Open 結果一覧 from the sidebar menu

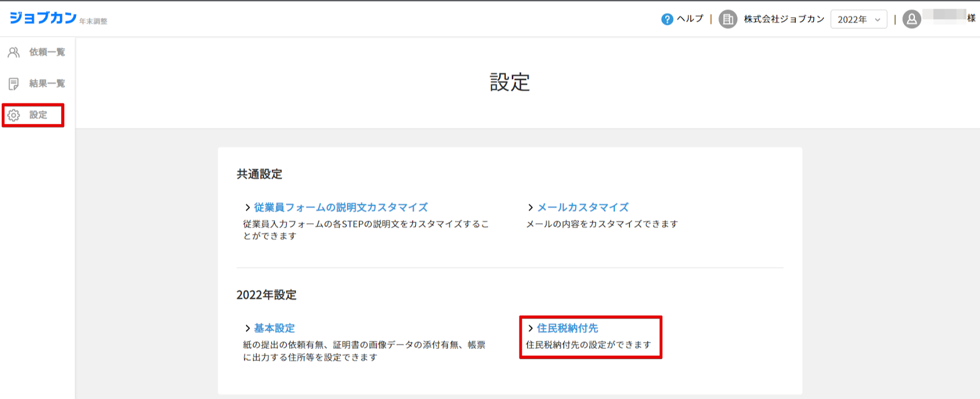[47, 84]
